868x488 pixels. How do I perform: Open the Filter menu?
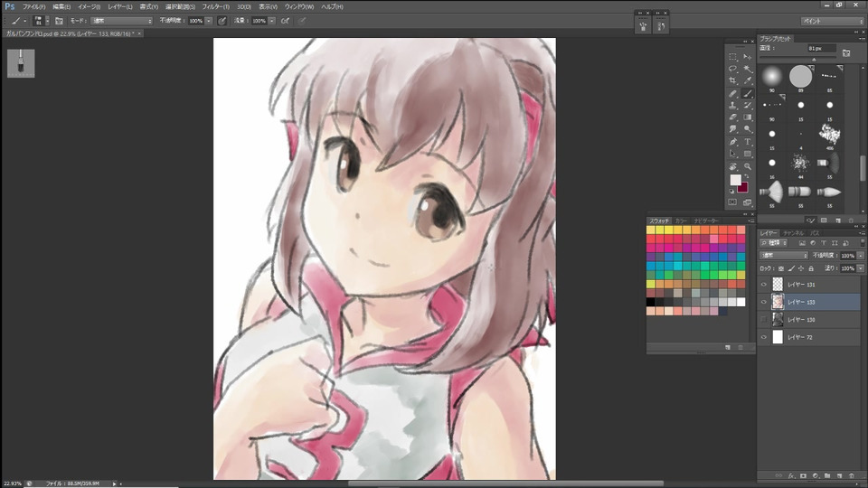click(215, 6)
